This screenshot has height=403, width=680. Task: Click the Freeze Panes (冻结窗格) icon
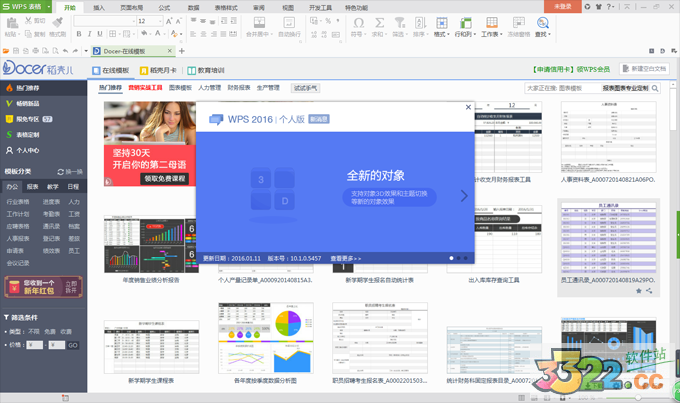pyautogui.click(x=519, y=23)
